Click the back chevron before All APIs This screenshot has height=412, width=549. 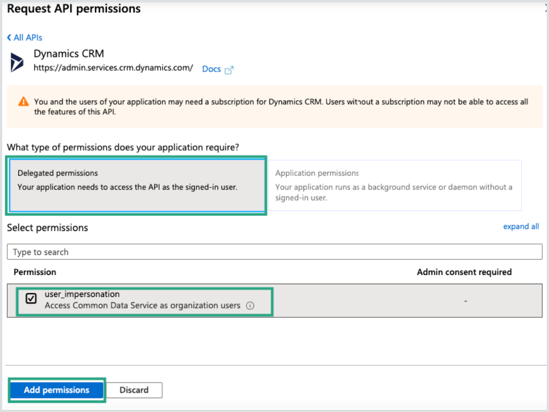(x=9, y=37)
